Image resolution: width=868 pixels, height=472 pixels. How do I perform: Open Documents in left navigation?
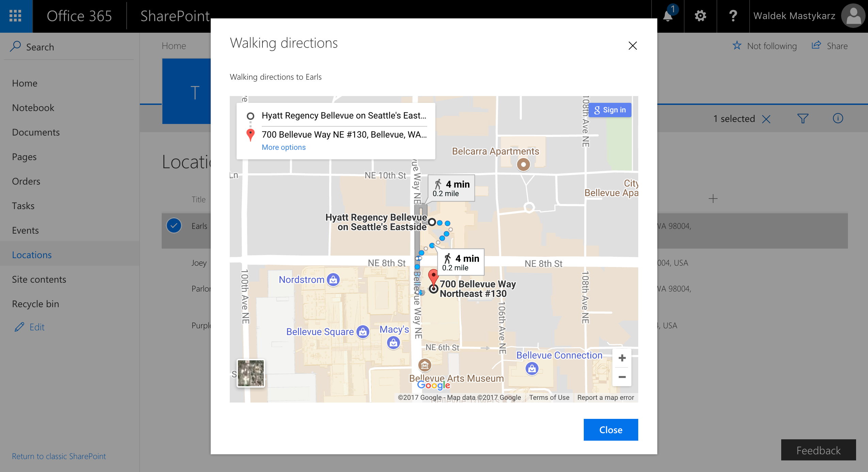point(36,132)
